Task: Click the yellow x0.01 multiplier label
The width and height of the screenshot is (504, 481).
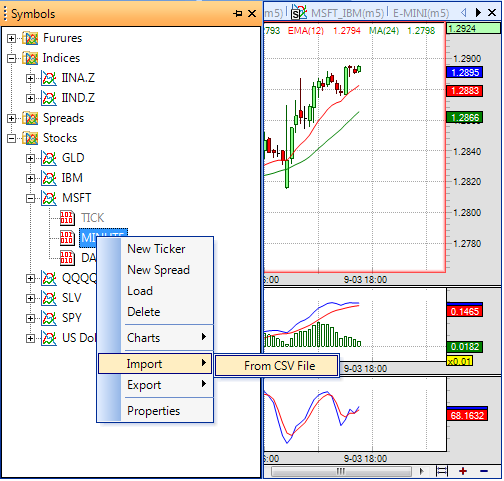Action: [x=459, y=361]
